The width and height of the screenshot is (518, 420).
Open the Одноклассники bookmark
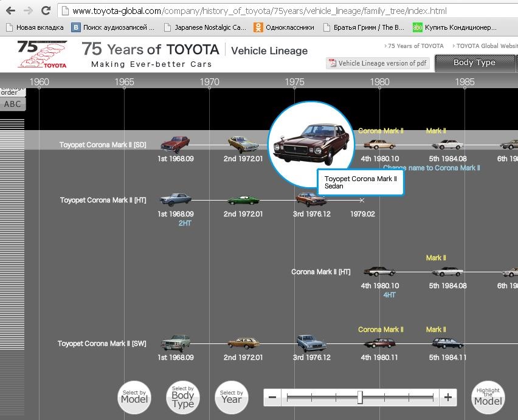284,27
